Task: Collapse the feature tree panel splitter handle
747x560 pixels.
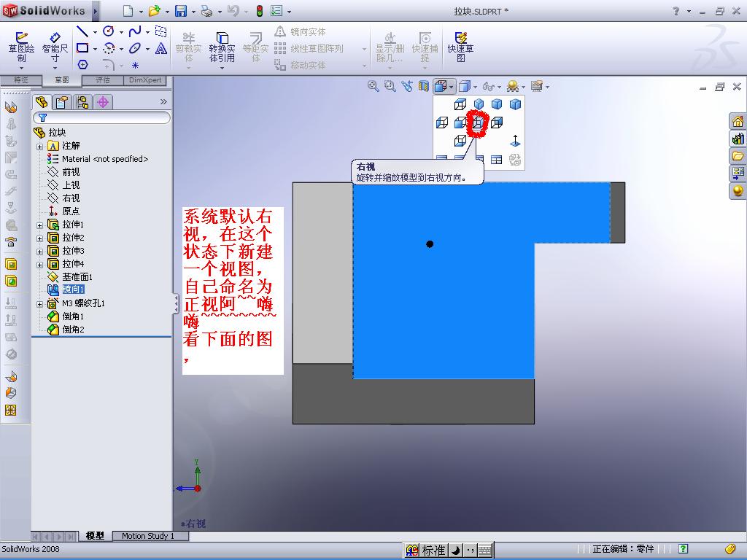Action: pyautogui.click(x=176, y=303)
